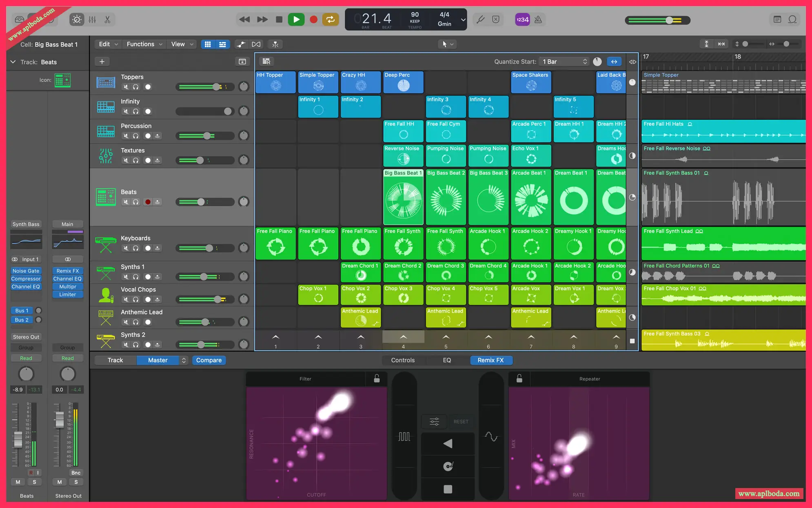Select the Controls tab

(x=403, y=360)
